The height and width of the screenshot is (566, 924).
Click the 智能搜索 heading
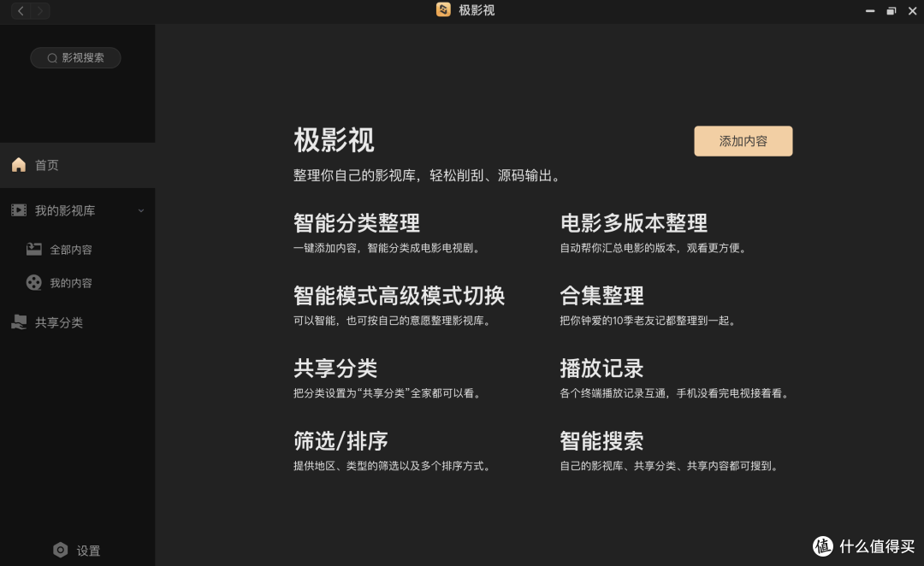[601, 440]
